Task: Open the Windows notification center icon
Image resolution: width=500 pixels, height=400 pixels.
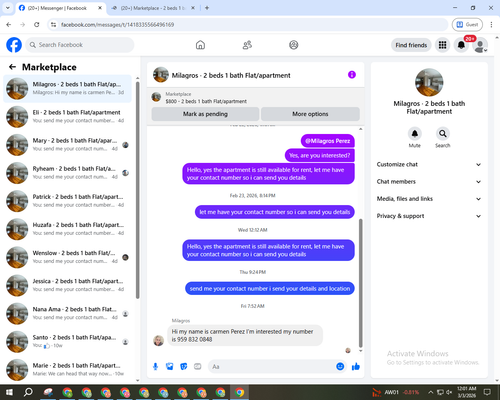Action: [487, 392]
